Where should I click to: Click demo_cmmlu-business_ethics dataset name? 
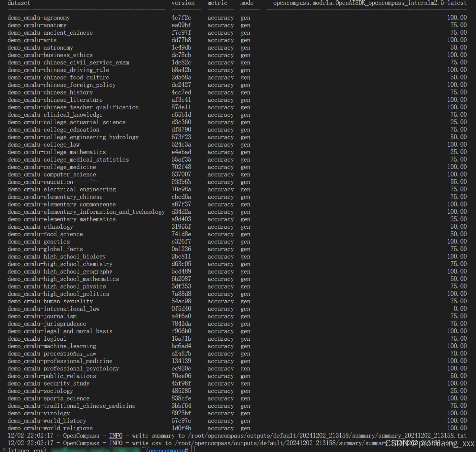tap(50, 55)
